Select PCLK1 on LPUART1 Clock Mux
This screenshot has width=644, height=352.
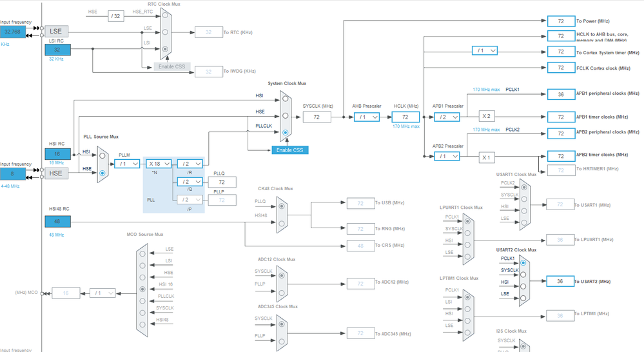[467, 221]
